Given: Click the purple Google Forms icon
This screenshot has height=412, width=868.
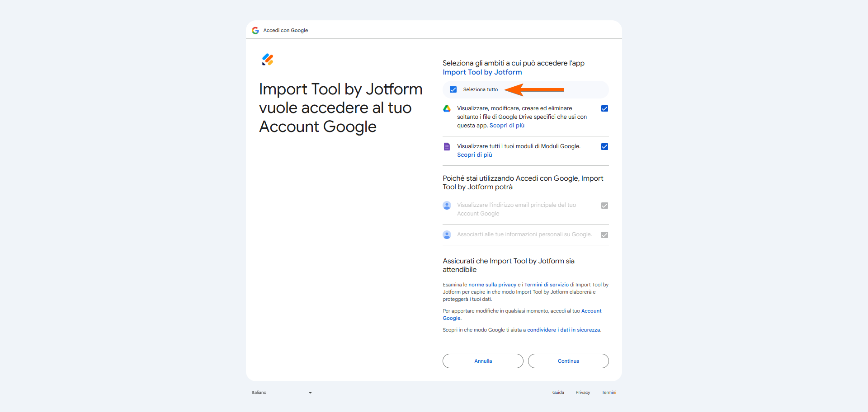Looking at the screenshot, I should tap(447, 146).
